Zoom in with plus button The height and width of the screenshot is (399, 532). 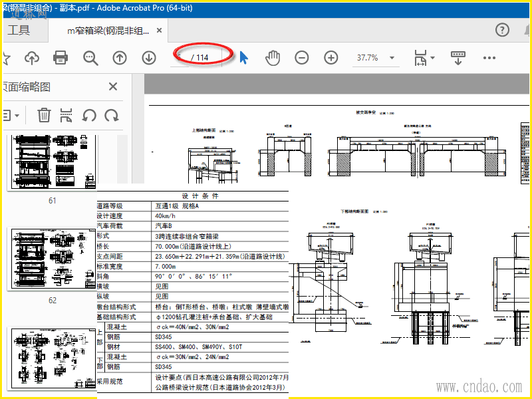pos(331,58)
